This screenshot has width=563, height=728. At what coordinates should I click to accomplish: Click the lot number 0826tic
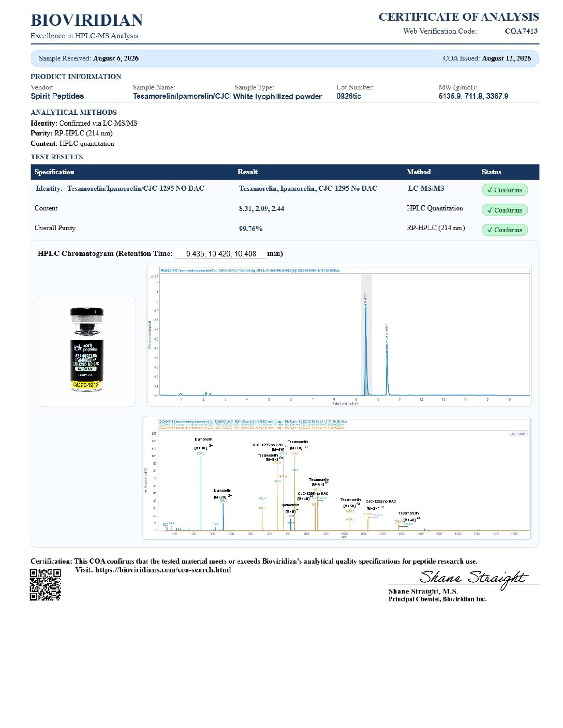pos(349,96)
